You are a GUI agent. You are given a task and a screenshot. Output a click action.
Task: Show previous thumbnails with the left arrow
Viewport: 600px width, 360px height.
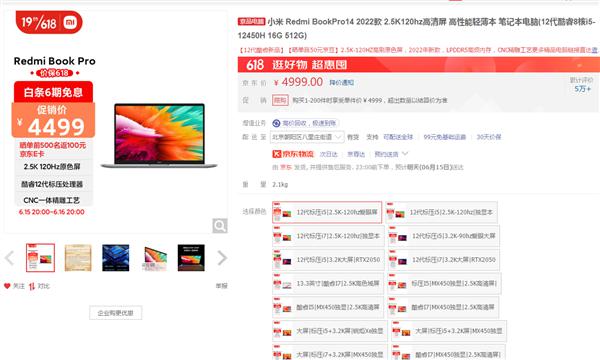point(10,258)
